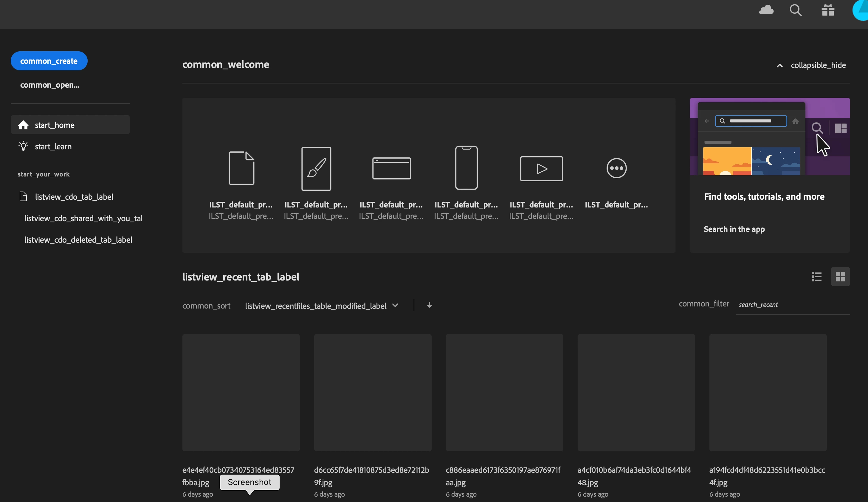868x502 pixels.
Task: Choose the mobile phone preset icon
Action: 466,168
